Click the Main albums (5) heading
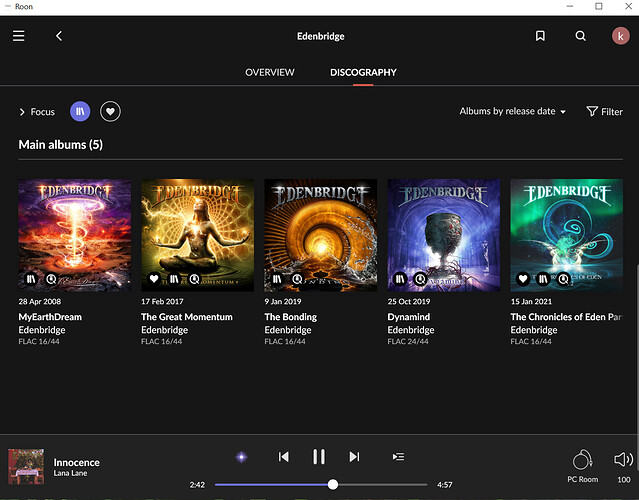Image resolution: width=639 pixels, height=500 pixels. click(x=61, y=145)
